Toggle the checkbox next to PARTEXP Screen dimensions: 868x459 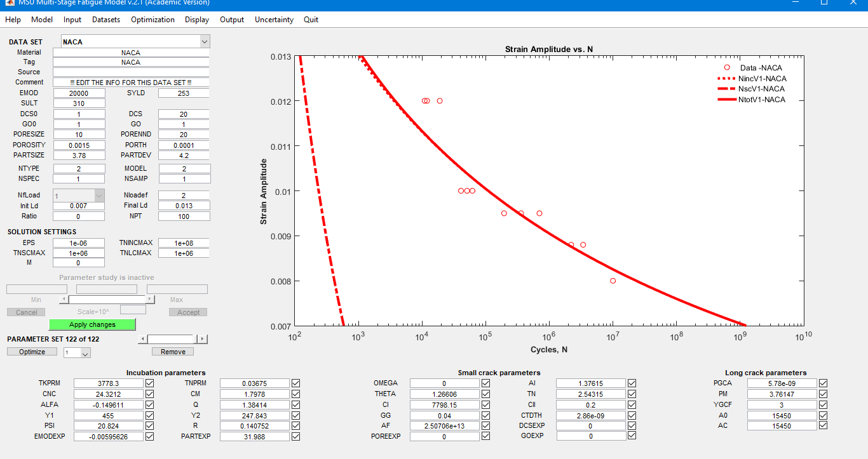click(x=295, y=436)
